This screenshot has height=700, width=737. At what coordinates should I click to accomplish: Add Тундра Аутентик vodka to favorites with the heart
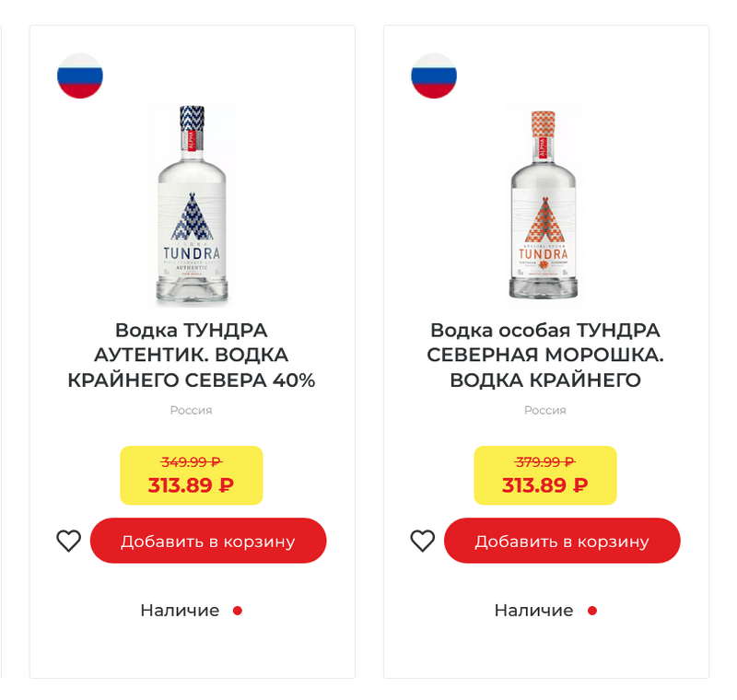(x=69, y=541)
